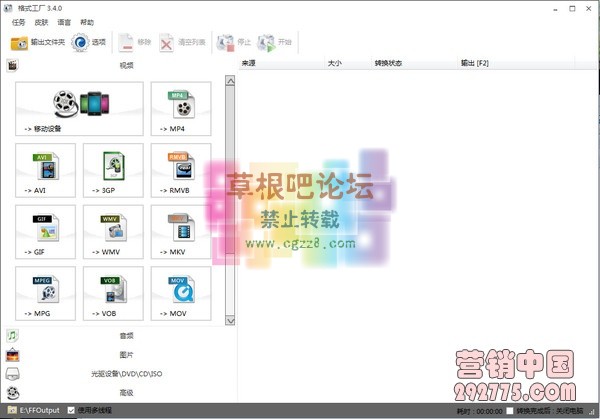600x419 pixels.
Task: Click the window resize grip in status bar
Action: [x=592, y=412]
